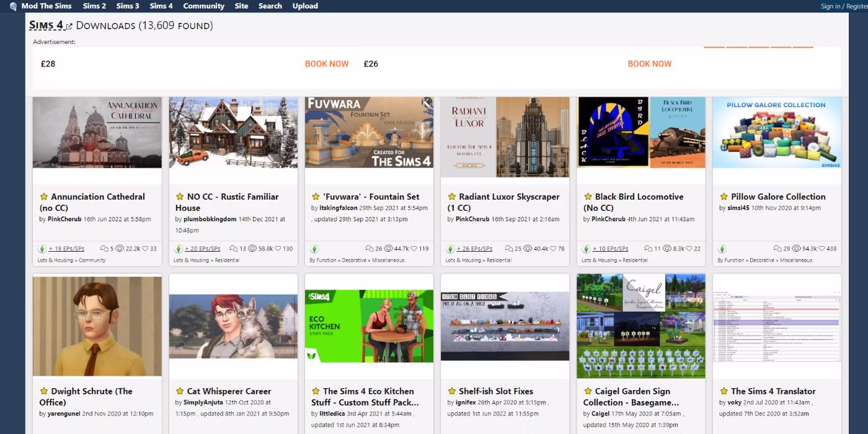Viewport: 868px width, 434px height.
Task: Click the star icon beside Cat Whisperer Career
Action: tap(180, 391)
